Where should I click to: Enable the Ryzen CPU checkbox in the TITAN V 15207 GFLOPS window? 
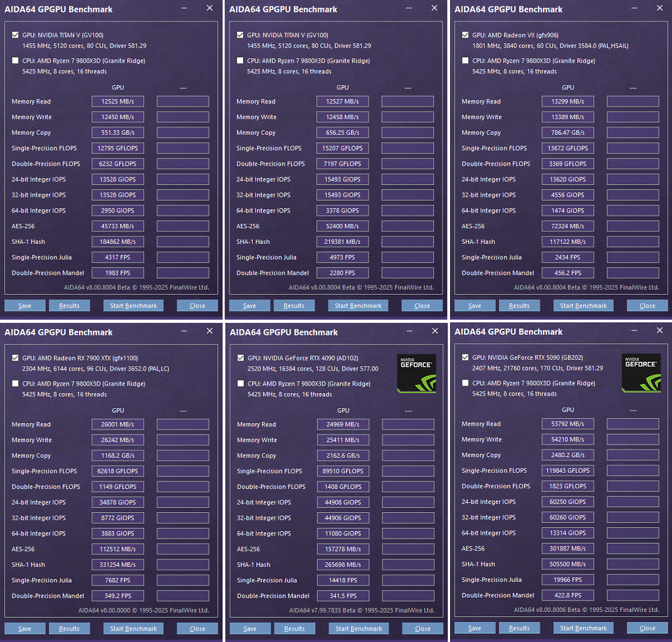[240, 61]
